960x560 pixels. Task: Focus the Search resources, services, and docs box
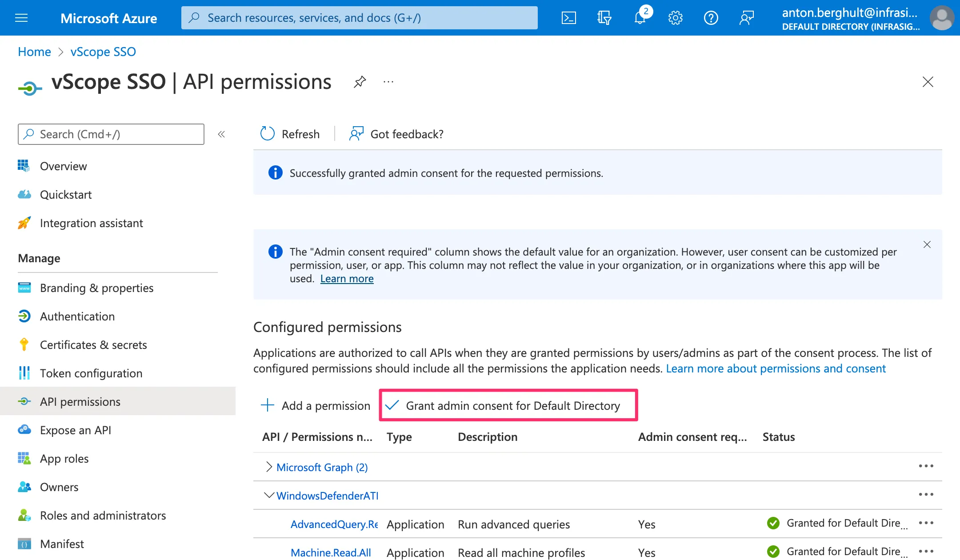360,18
